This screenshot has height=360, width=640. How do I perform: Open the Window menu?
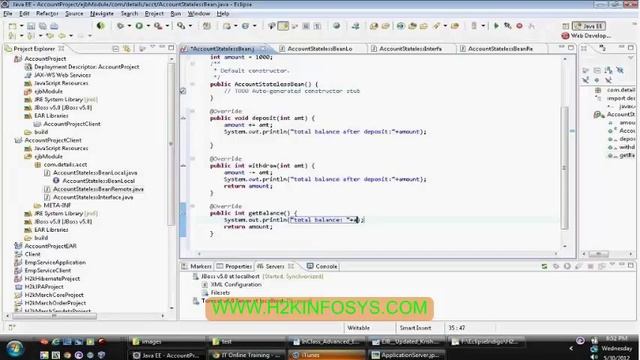coord(199,13)
